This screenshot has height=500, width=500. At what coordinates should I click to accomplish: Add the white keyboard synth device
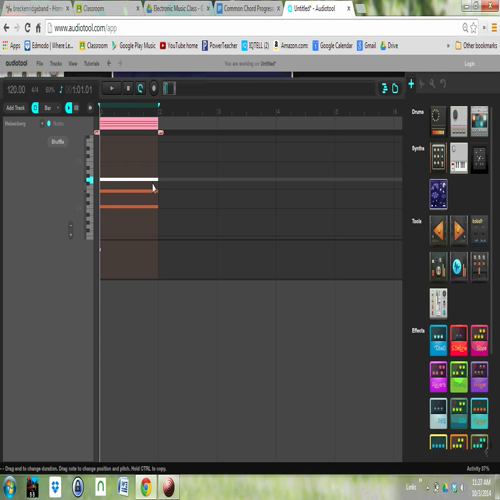[x=459, y=158]
